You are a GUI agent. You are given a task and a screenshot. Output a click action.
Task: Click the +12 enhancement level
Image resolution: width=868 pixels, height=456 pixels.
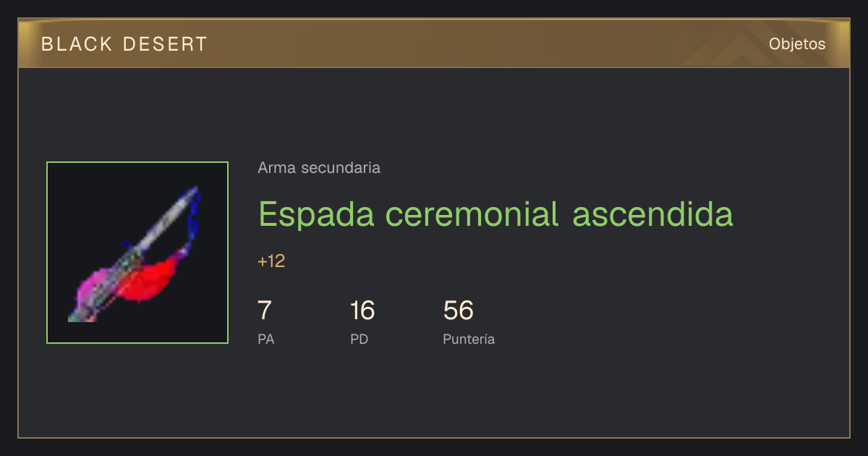pyautogui.click(x=271, y=261)
